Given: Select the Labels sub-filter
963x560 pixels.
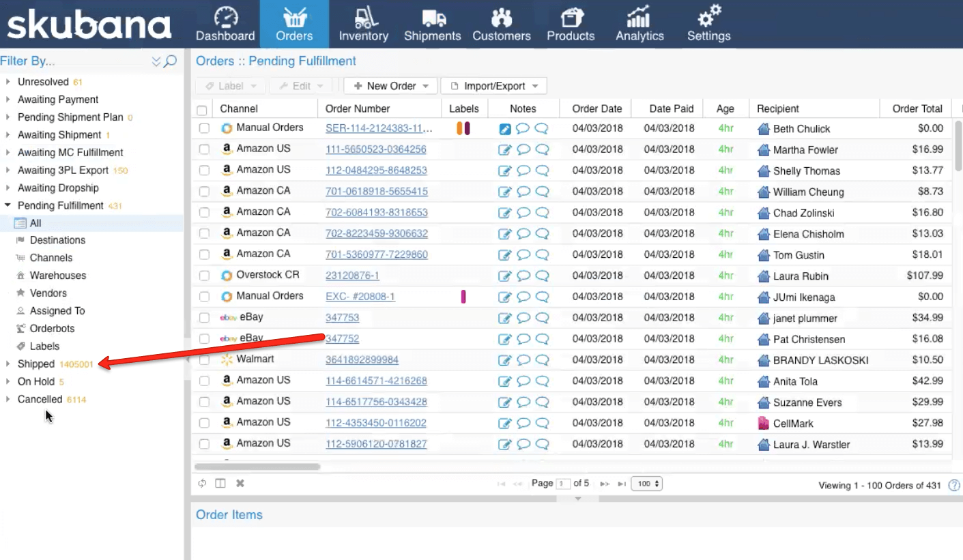Looking at the screenshot, I should coord(44,347).
